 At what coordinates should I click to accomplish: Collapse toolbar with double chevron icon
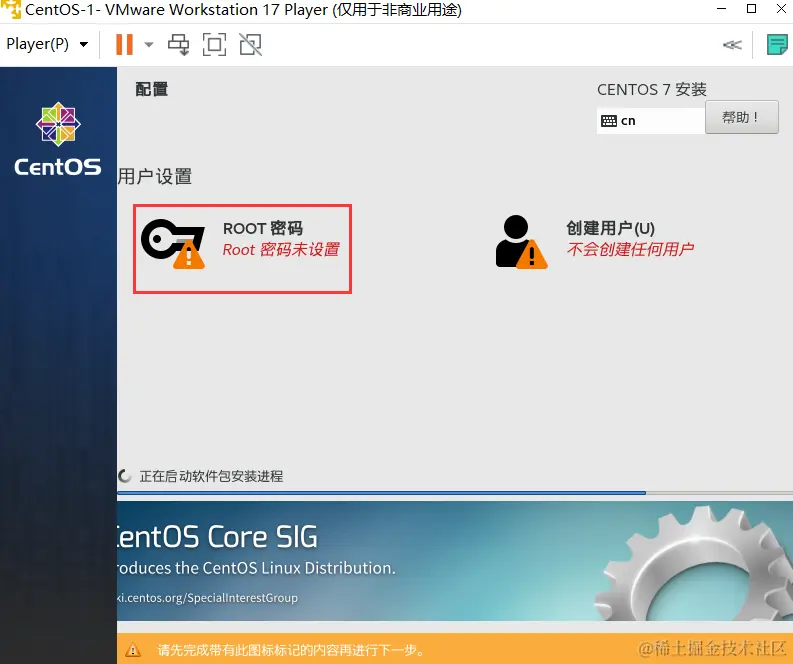pyautogui.click(x=732, y=45)
